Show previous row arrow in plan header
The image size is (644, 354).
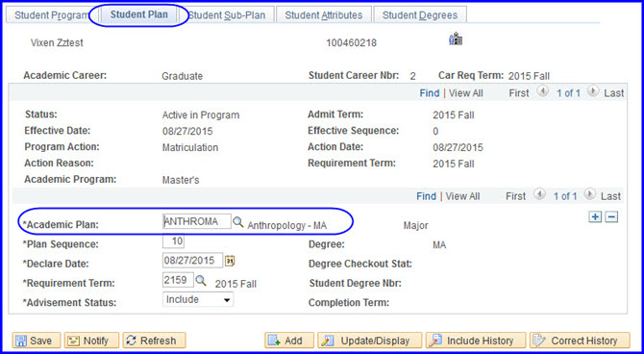coord(539,195)
